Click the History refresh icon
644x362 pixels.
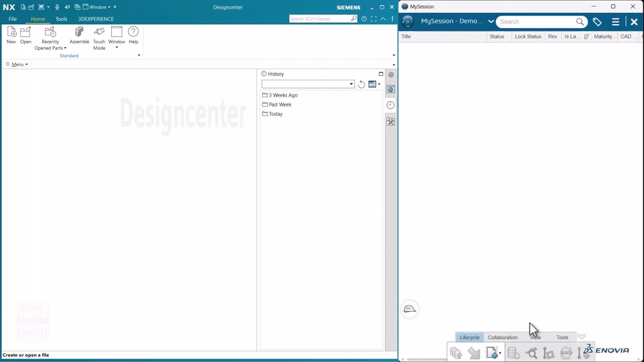(x=362, y=84)
